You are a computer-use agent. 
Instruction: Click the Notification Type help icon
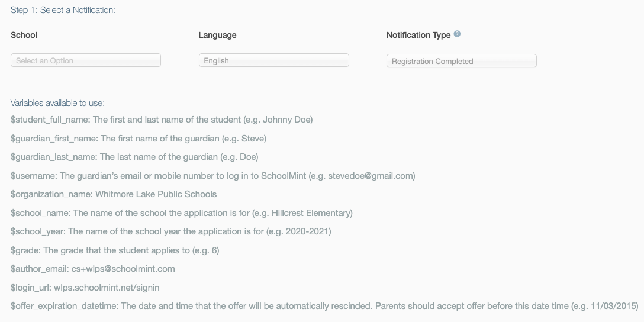pos(457,34)
